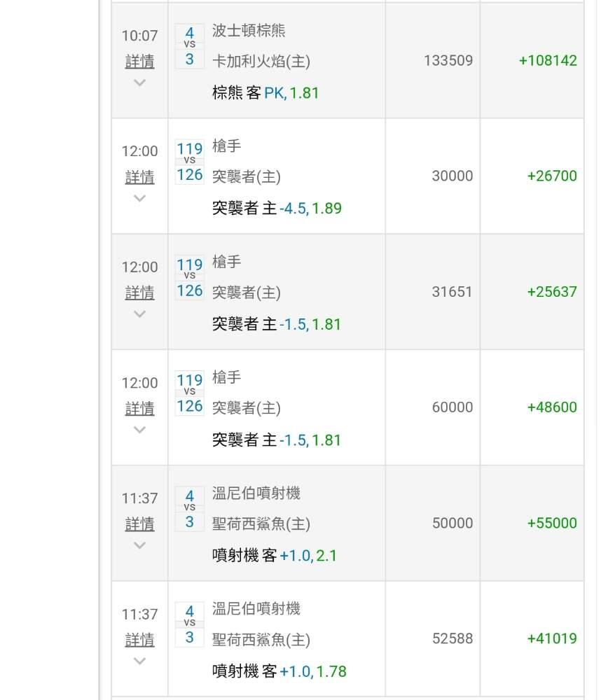Viewport: 615px width, 700px height.
Task: Click the 4 vs 3 score for 棕熊 game
Action: coord(189,46)
